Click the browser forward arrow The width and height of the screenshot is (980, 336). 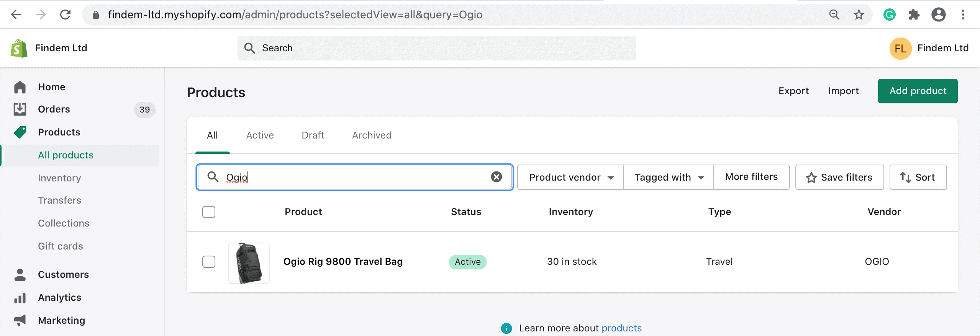click(41, 15)
